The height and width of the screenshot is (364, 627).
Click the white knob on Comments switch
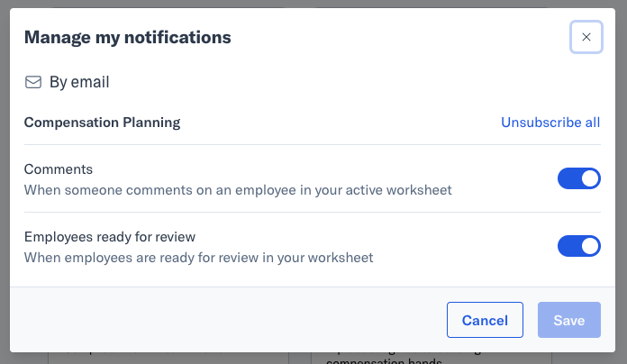590,178
